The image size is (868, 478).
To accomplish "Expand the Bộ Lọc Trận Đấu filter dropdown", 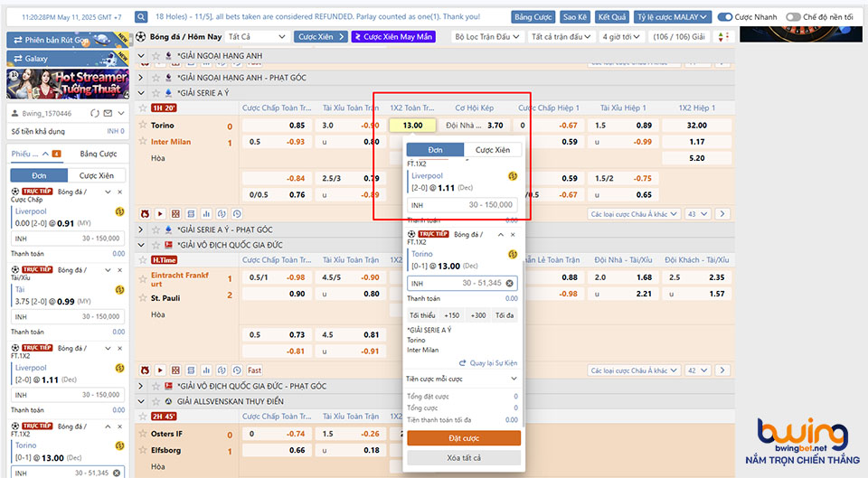I will pyautogui.click(x=486, y=36).
